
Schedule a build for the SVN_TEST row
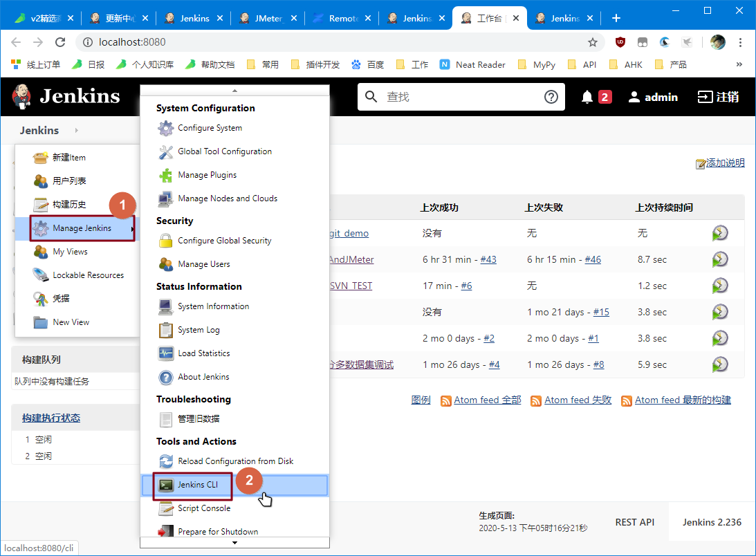coord(720,286)
